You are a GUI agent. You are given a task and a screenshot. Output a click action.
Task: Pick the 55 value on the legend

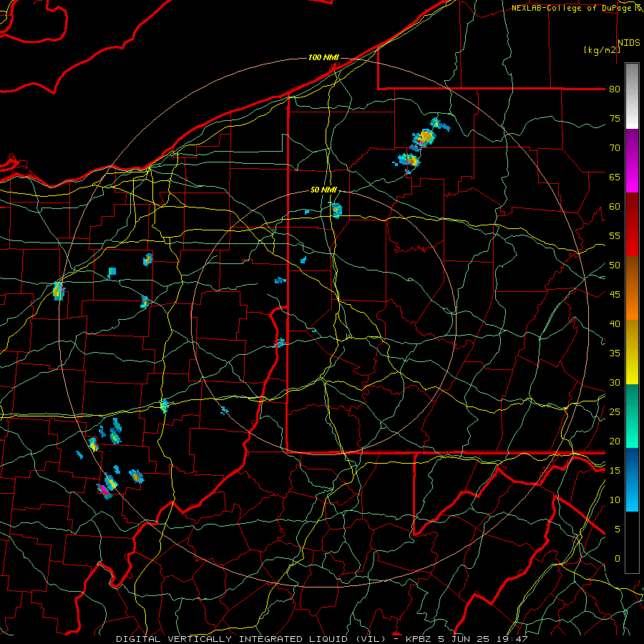[615, 236]
